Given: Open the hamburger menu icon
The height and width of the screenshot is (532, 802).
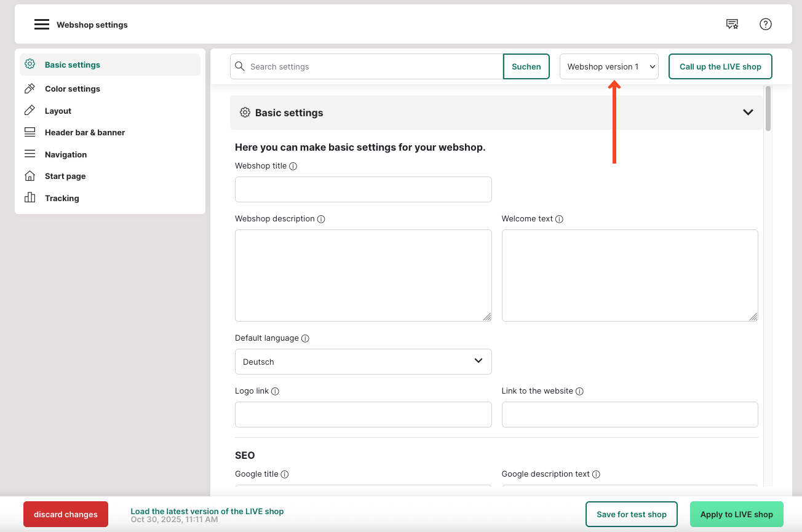Looking at the screenshot, I should pos(41,25).
